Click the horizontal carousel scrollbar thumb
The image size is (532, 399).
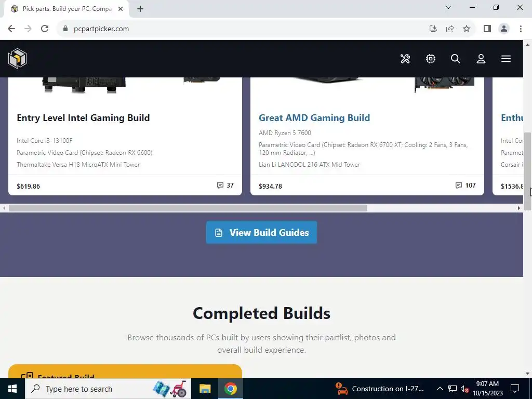(x=188, y=208)
